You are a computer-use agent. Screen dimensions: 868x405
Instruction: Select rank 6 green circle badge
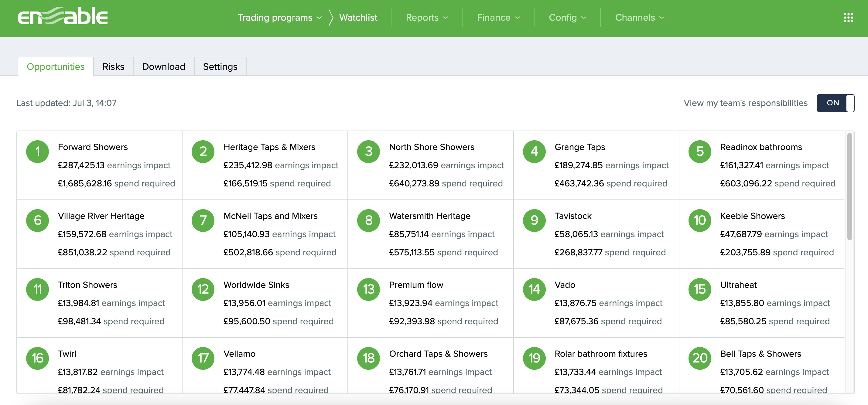click(37, 220)
